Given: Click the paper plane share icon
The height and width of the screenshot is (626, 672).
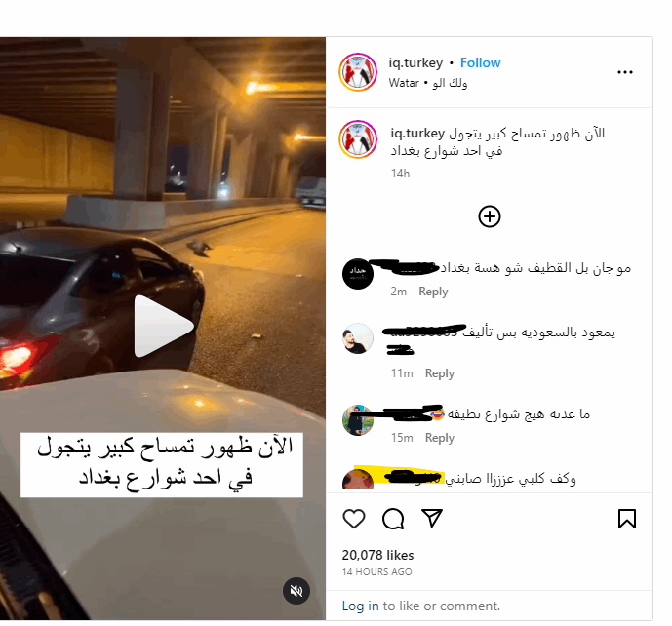Looking at the screenshot, I should coord(431,518).
